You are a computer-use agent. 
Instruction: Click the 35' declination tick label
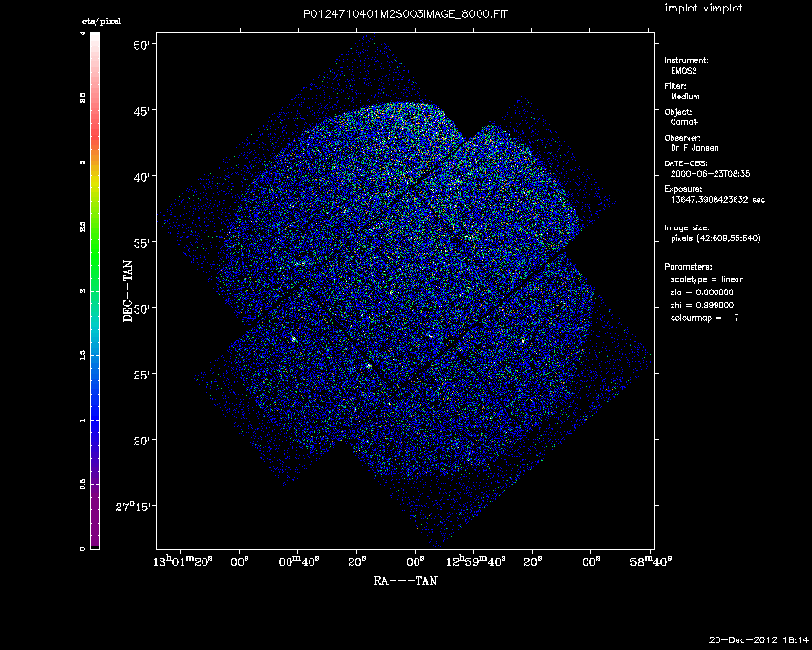141,243
